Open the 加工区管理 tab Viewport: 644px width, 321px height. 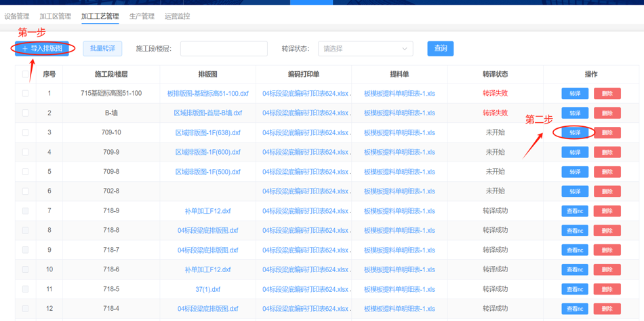(x=55, y=16)
